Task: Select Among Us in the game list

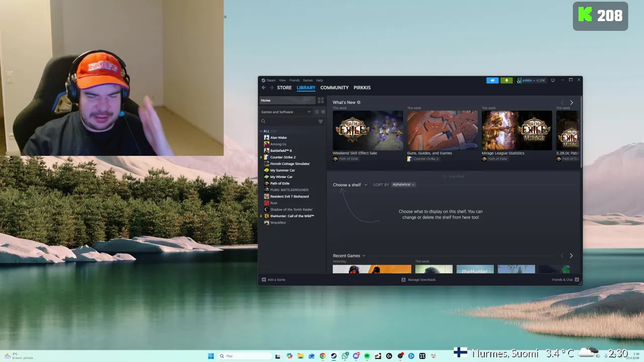Action: tap(278, 144)
